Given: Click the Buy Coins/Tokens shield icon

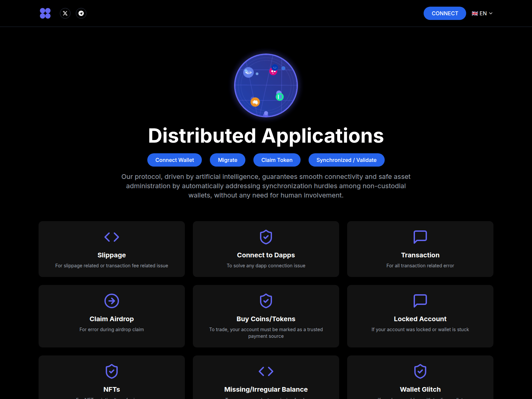Looking at the screenshot, I should coord(266,301).
